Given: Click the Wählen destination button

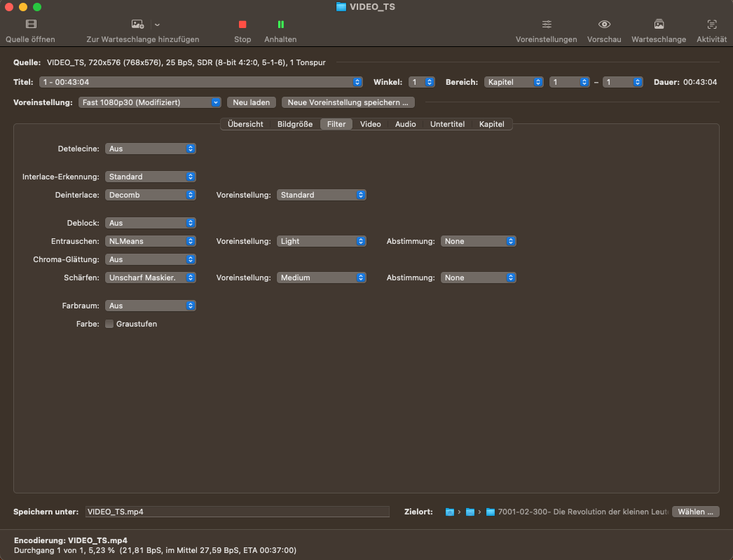Looking at the screenshot, I should click(x=696, y=512).
